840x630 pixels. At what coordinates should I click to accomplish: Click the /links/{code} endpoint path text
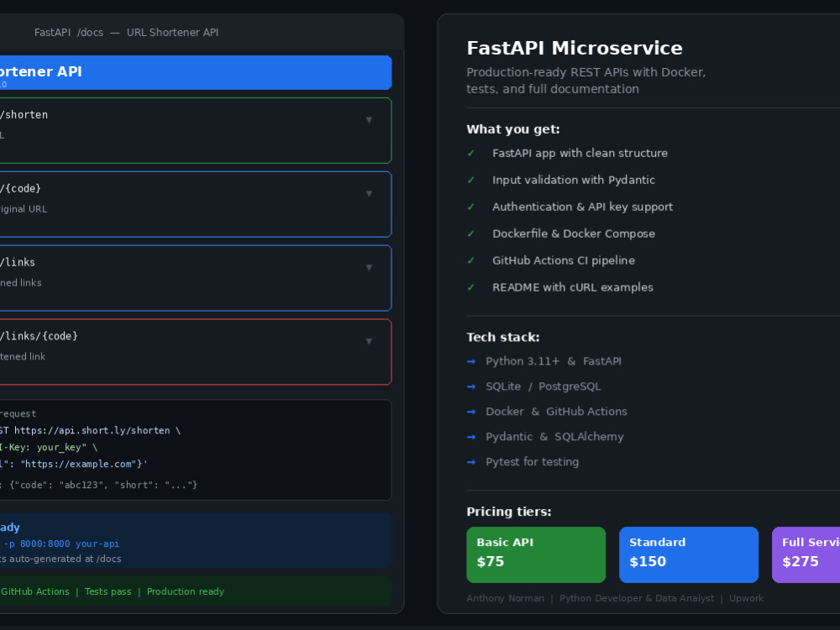(x=39, y=337)
